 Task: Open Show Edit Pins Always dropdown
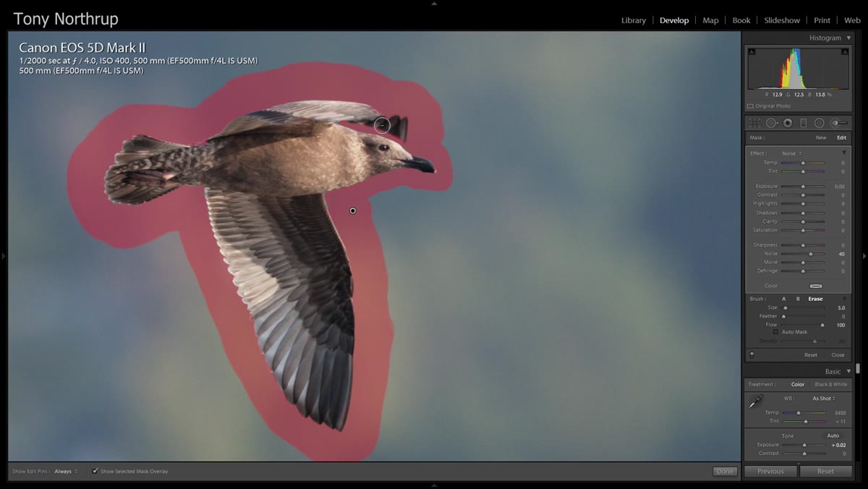pos(66,471)
